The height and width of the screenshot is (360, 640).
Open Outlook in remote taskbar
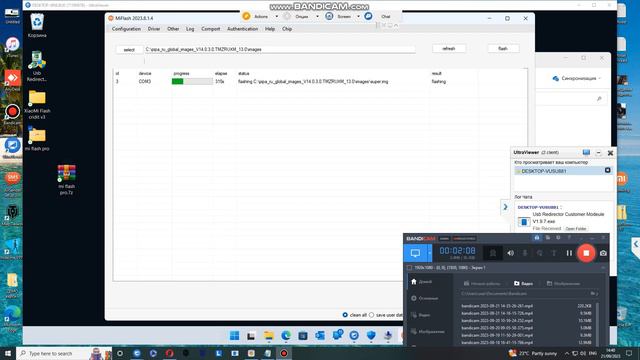click(320, 336)
